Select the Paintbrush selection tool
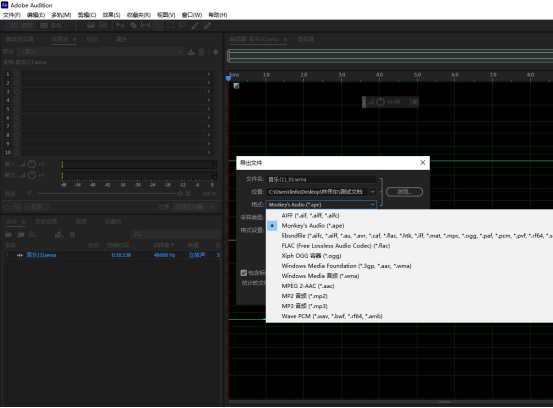The height and width of the screenshot is (408, 553). [195, 25]
